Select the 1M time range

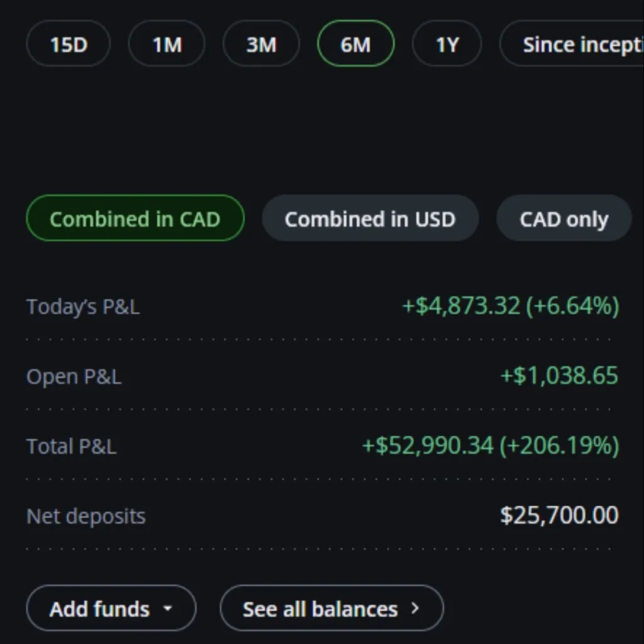[167, 43]
